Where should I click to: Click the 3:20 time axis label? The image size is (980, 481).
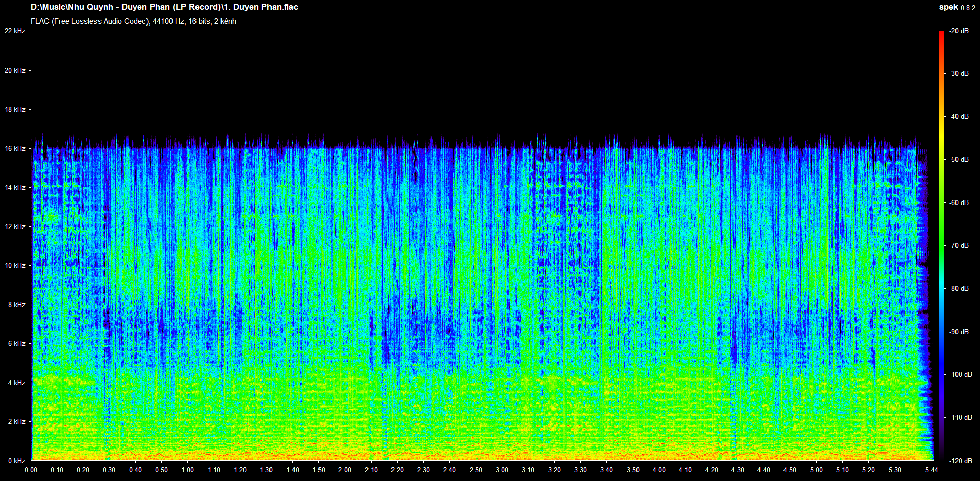(555, 470)
